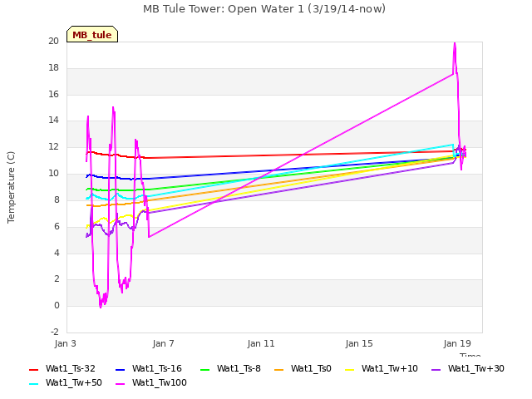
Task: Click the 16 y-axis tick label
Action: coord(53,94)
